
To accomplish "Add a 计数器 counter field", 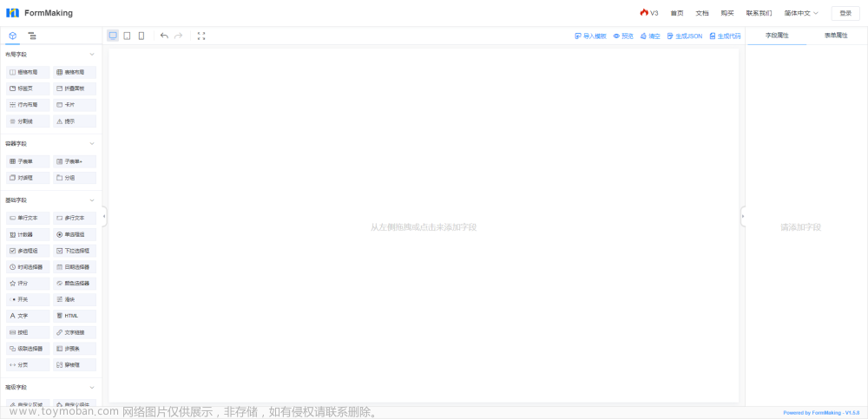I will coord(28,235).
